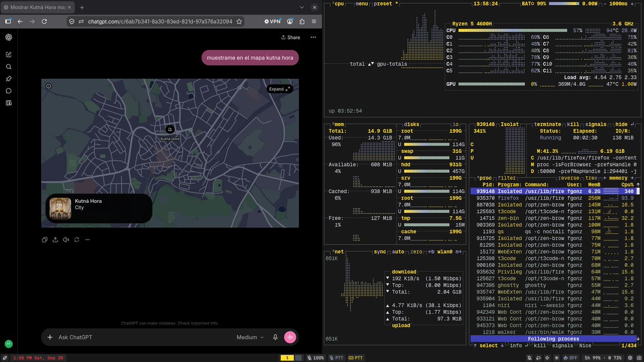Open filter in btop proc panel
This screenshot has height=362, width=644.
[x=507, y=178]
